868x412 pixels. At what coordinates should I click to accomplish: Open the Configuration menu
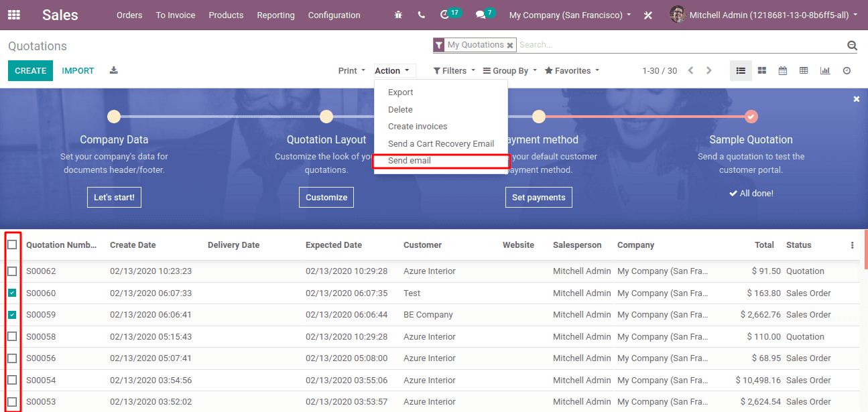(334, 15)
